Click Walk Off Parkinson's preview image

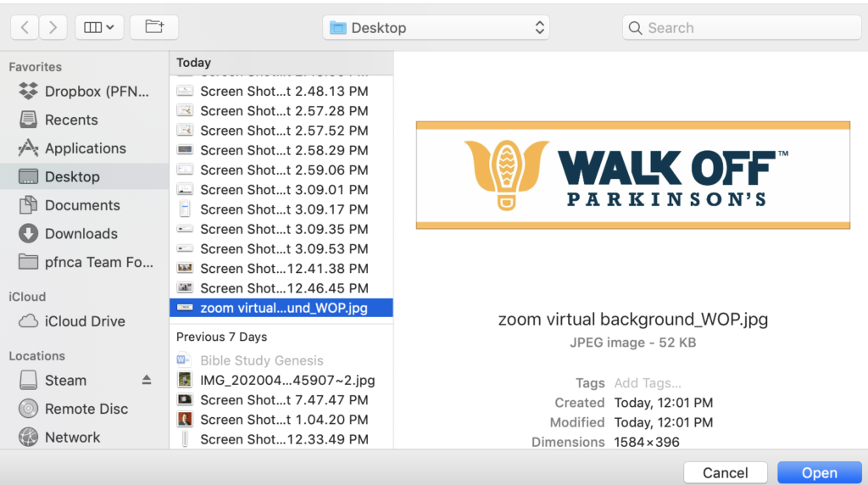(632, 175)
